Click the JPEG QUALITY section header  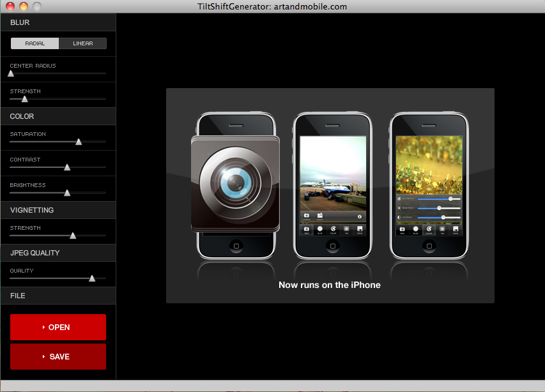(x=58, y=253)
